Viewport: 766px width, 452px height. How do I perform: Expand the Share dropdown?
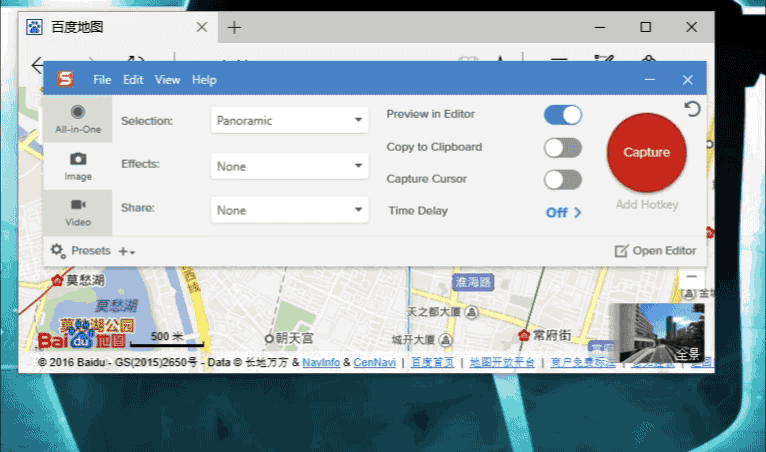tap(290, 210)
